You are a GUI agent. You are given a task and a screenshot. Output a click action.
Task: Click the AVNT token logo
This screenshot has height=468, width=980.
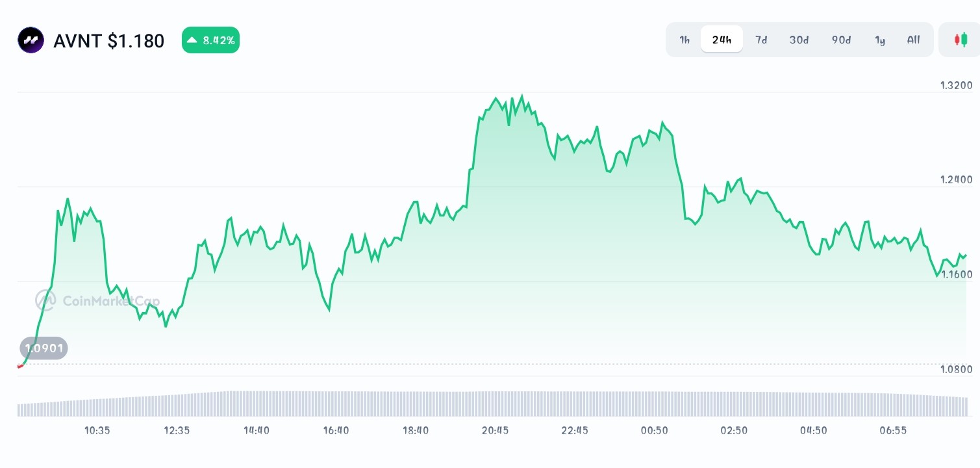31,40
